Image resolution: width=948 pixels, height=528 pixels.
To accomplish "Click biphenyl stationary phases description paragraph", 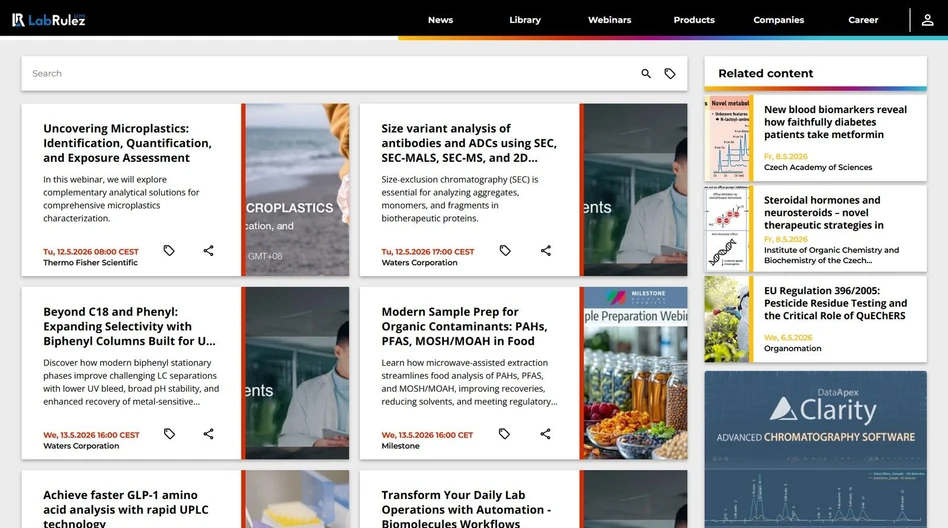I will pyautogui.click(x=131, y=382).
